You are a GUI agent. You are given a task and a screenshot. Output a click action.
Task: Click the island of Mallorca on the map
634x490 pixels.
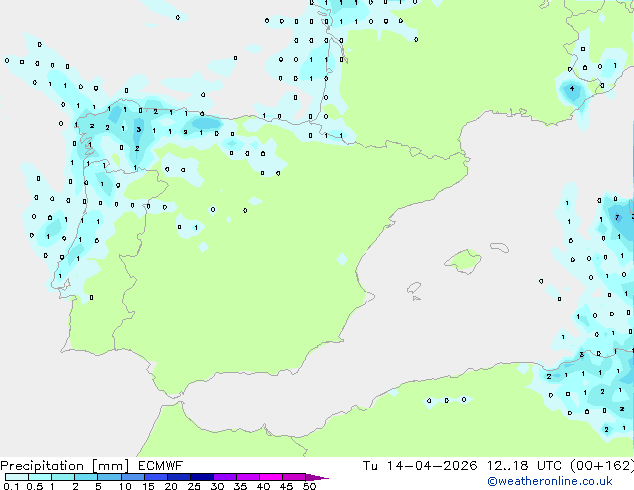[463, 261]
